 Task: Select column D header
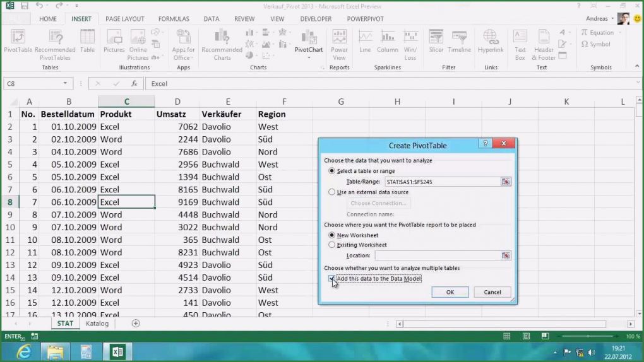tap(177, 102)
